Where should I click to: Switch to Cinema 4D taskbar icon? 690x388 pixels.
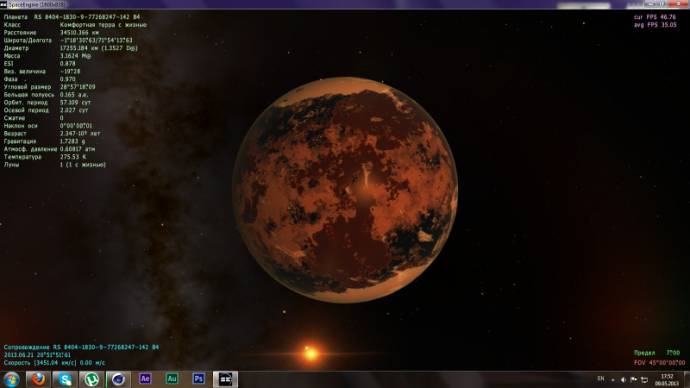tap(118, 379)
